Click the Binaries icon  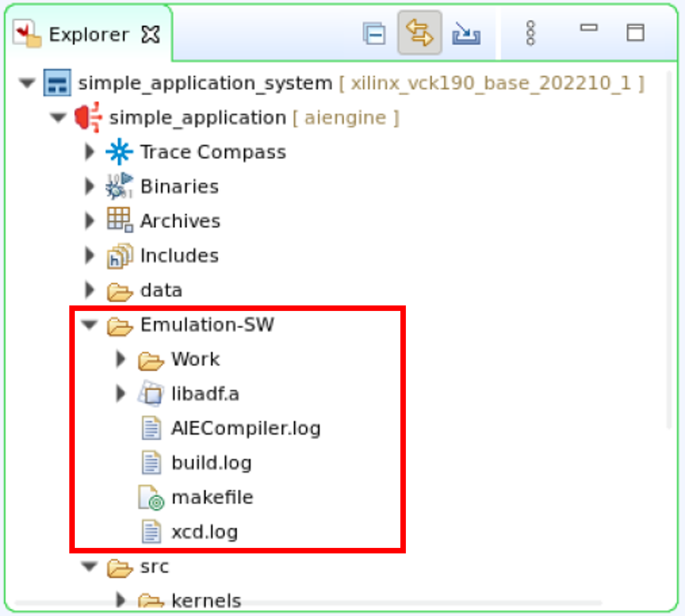119,186
